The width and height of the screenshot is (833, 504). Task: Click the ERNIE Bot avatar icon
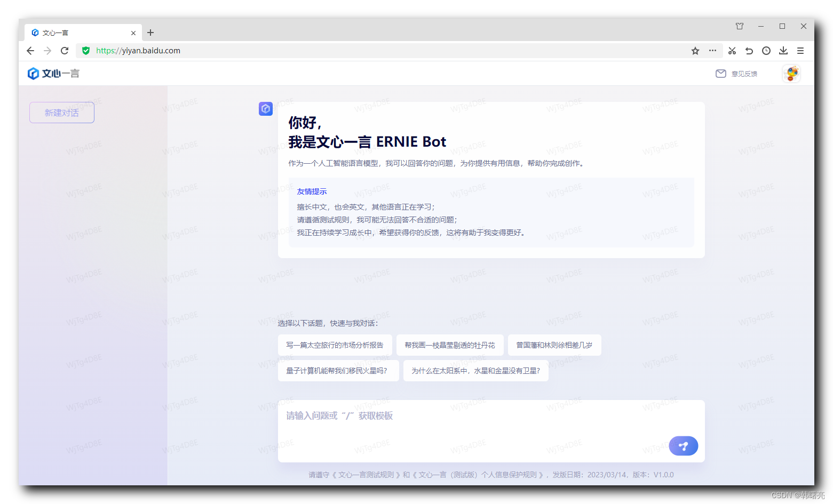coord(266,109)
